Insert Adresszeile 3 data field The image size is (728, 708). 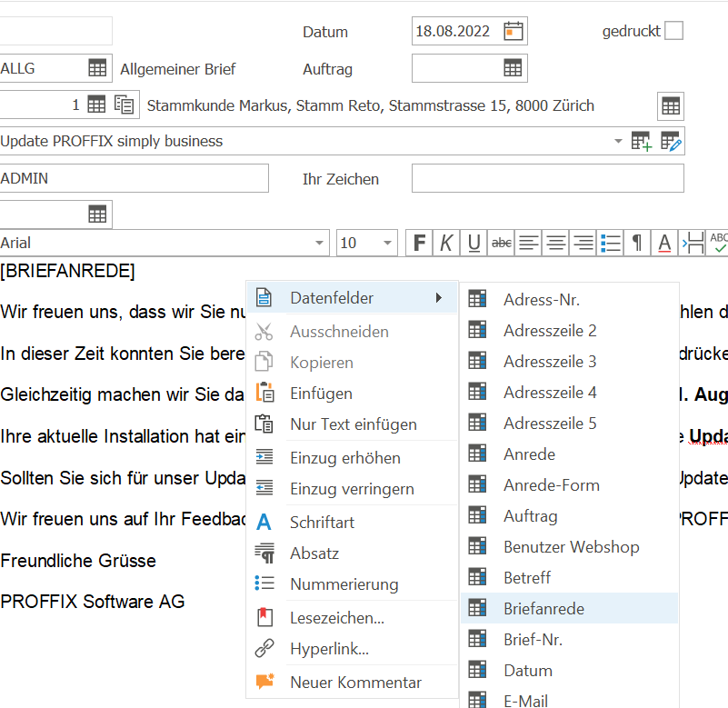(x=569, y=361)
